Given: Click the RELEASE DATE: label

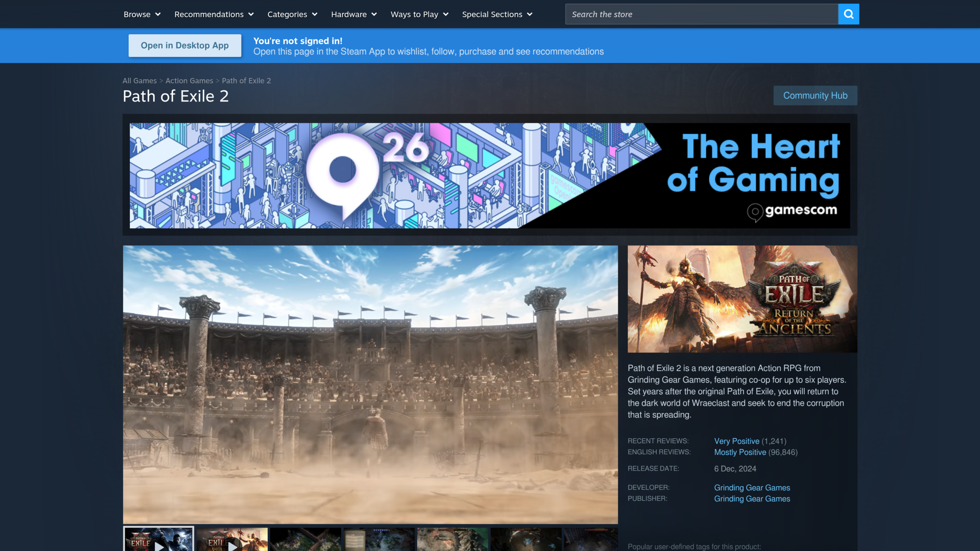Looking at the screenshot, I should click(653, 469).
